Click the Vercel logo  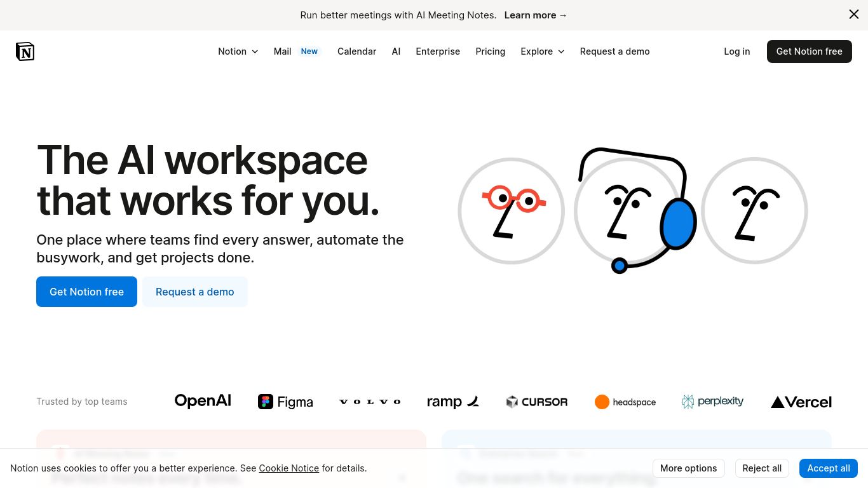click(801, 402)
